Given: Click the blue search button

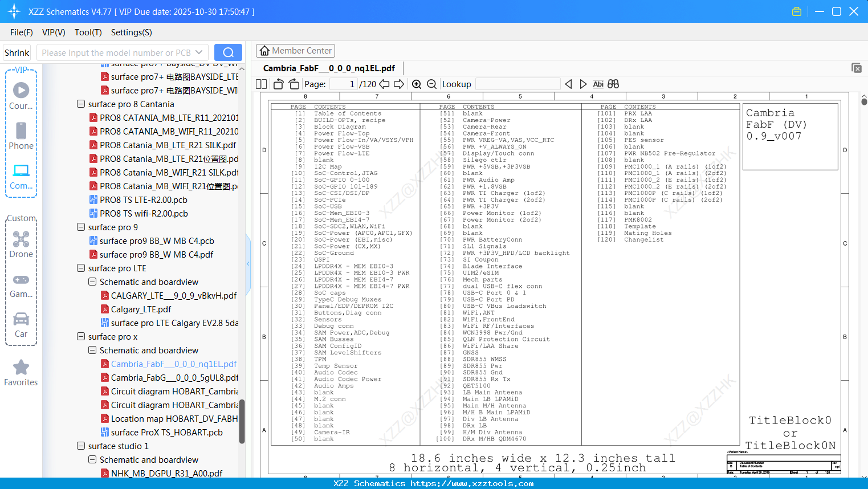Looking at the screenshot, I should (x=228, y=52).
